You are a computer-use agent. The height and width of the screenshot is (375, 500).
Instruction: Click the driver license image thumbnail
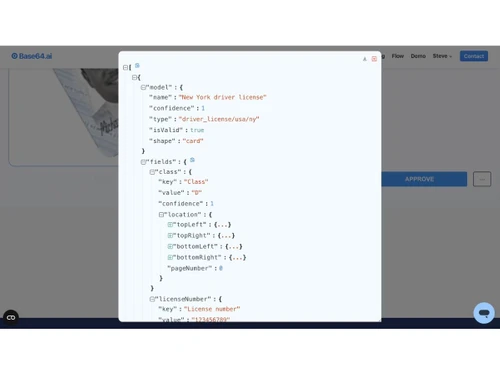(85, 112)
